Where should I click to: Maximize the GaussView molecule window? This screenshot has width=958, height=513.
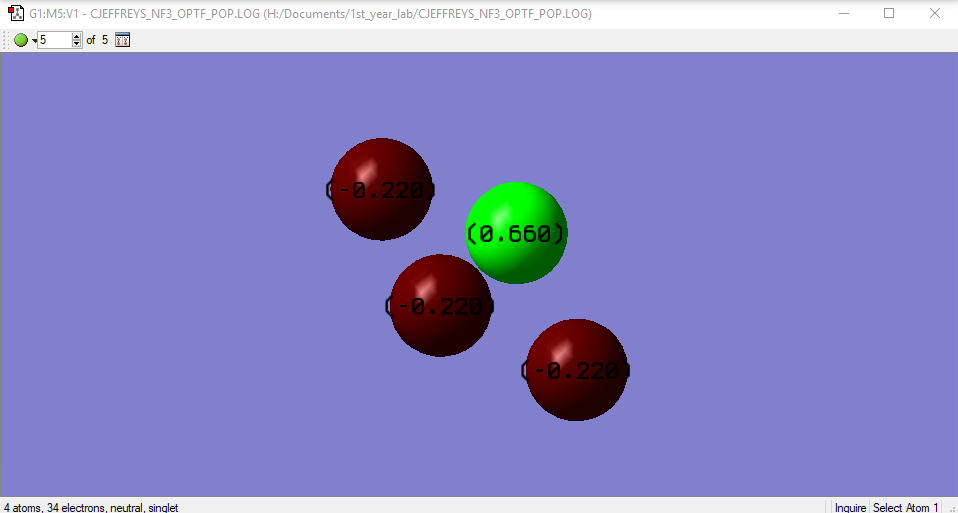click(889, 13)
